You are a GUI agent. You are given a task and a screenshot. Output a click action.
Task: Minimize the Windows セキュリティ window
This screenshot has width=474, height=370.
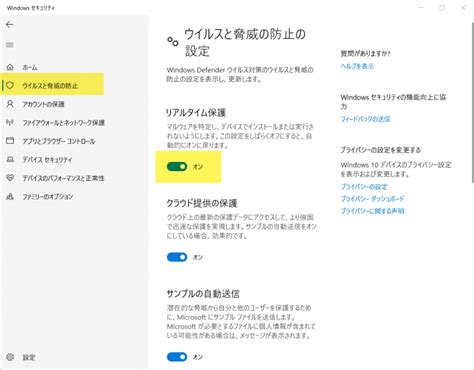click(x=421, y=7)
